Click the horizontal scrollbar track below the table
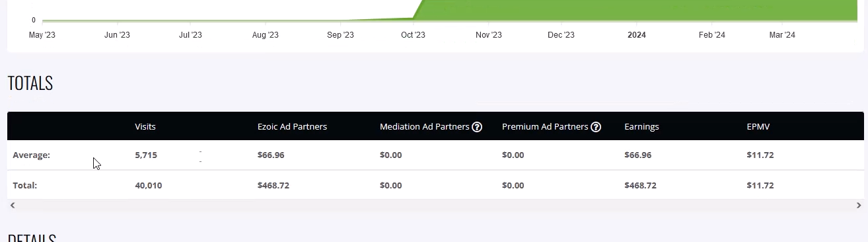Image resolution: width=868 pixels, height=242 pixels. [x=435, y=206]
